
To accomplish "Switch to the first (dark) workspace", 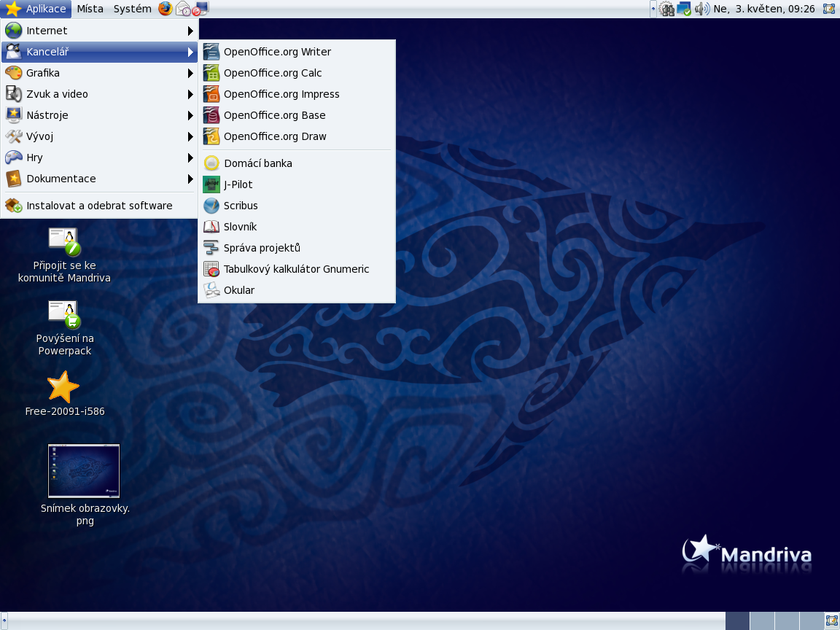I will pos(737,621).
